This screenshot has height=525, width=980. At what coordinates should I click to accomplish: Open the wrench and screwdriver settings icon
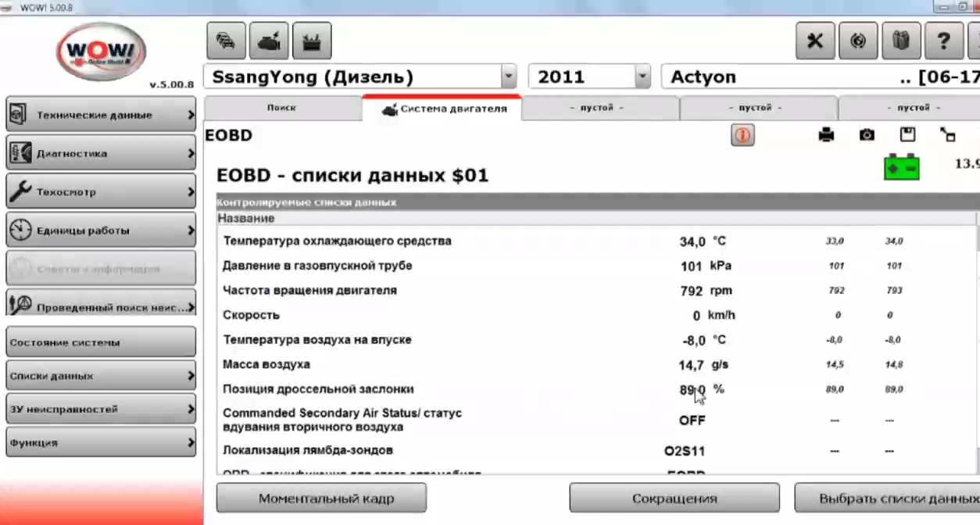coord(815,41)
